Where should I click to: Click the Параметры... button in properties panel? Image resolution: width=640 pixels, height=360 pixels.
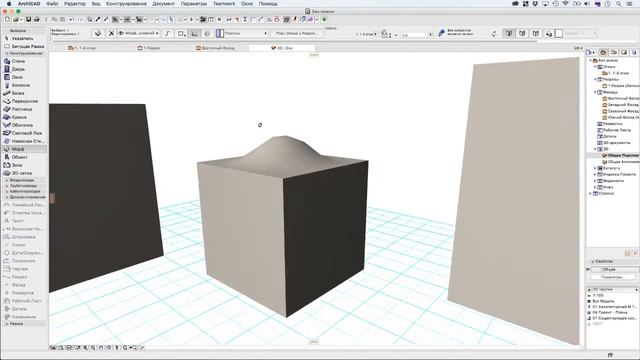pos(613,277)
